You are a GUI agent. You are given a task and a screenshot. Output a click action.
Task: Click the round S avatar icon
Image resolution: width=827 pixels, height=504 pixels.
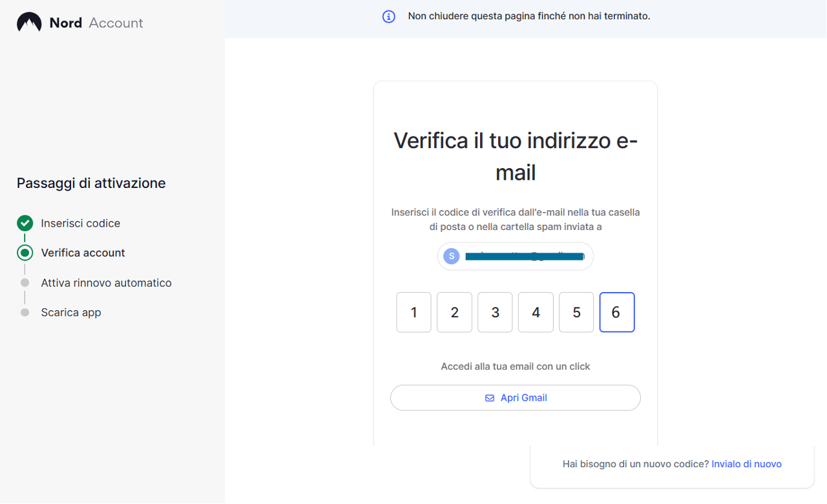pos(451,256)
